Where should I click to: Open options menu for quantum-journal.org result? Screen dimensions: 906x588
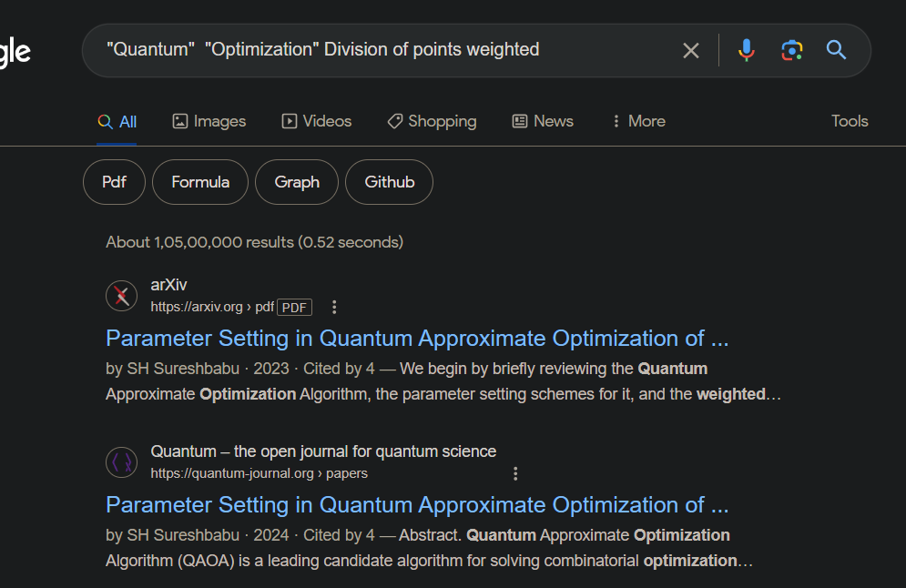515,473
